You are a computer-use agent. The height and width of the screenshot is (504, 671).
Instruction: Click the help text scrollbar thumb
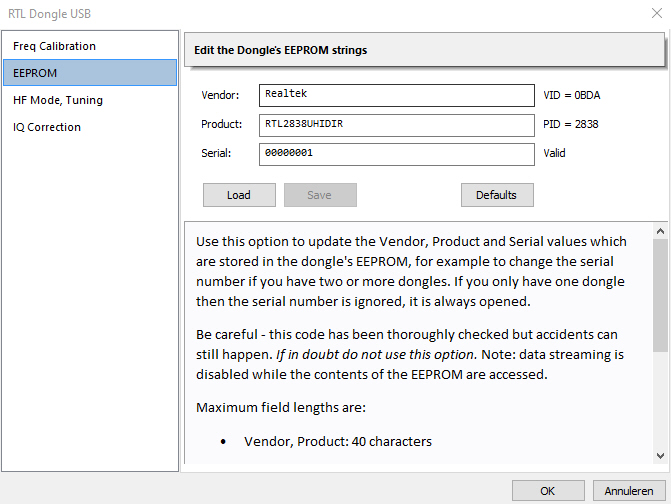pos(660,296)
